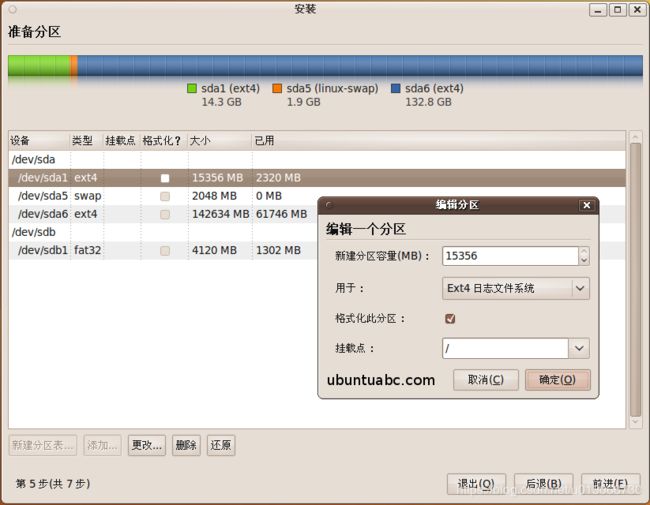Click the 新建分区容量 size input field

point(509,257)
